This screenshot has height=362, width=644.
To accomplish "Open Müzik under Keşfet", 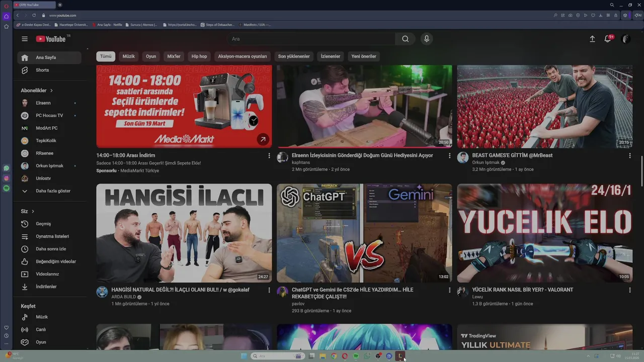I will (x=49, y=317).
